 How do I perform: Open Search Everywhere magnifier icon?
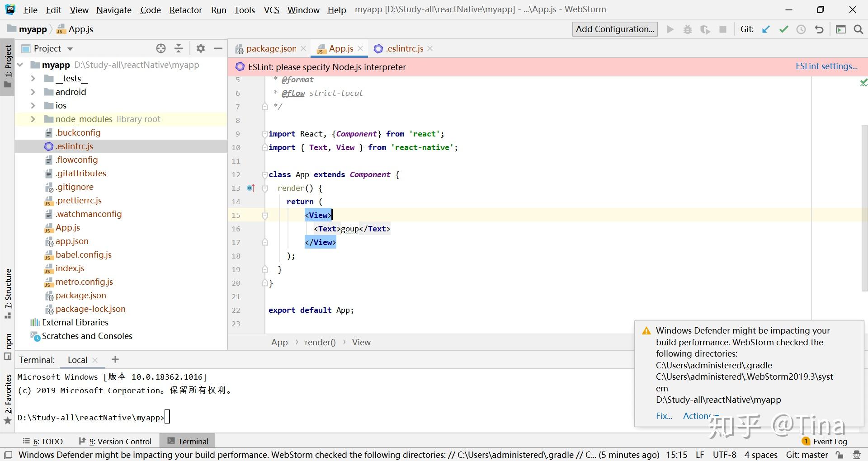tap(858, 29)
